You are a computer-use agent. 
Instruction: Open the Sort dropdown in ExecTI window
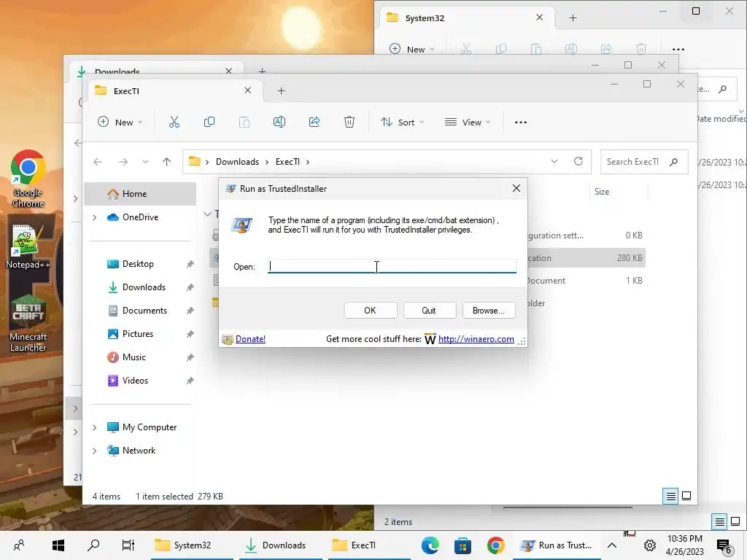(x=402, y=122)
